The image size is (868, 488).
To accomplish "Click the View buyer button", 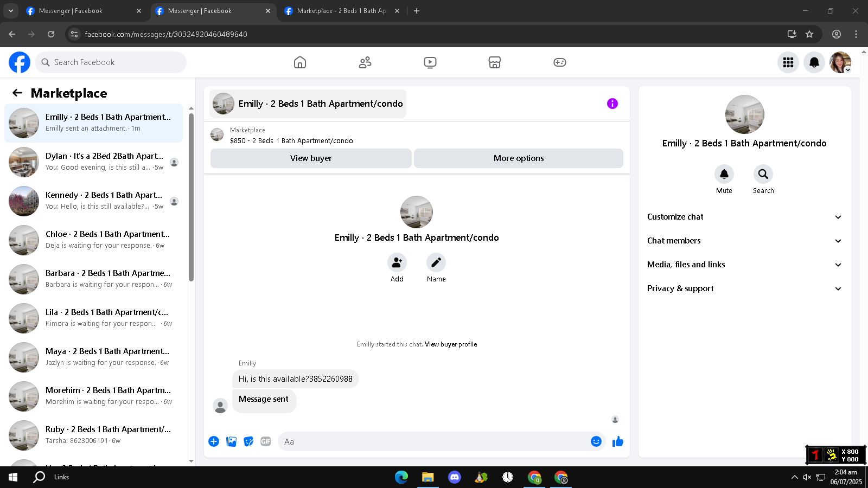I will [311, 158].
